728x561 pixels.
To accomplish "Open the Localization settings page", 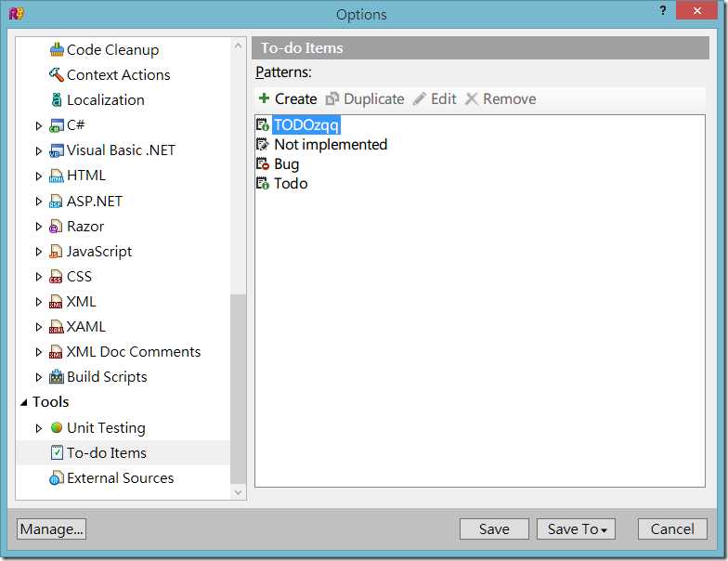I will click(x=106, y=100).
